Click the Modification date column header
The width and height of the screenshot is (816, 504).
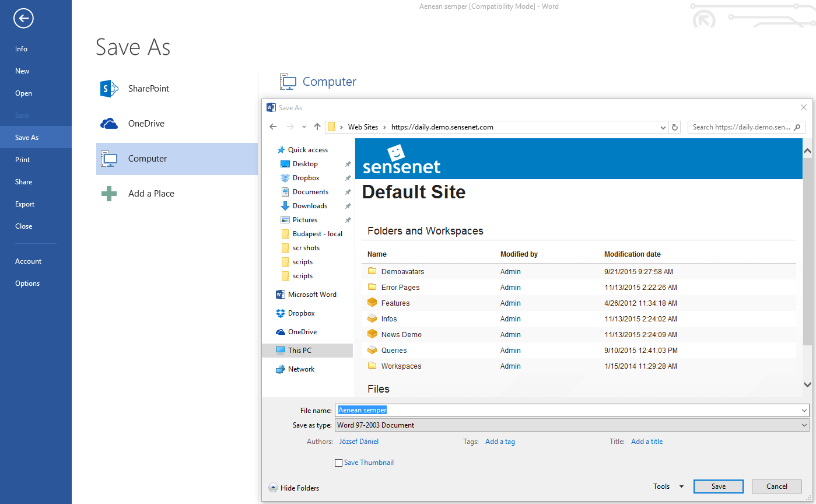(x=632, y=254)
